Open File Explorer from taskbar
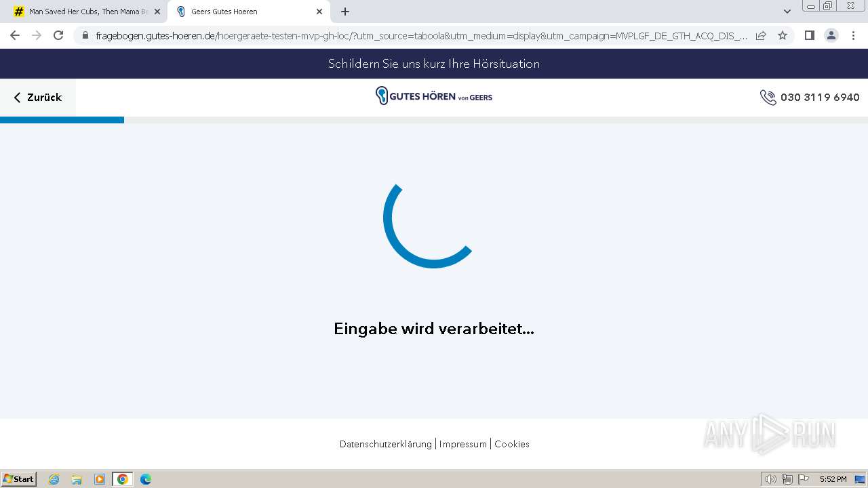Image resolution: width=868 pixels, height=488 pixels. coord(77,479)
